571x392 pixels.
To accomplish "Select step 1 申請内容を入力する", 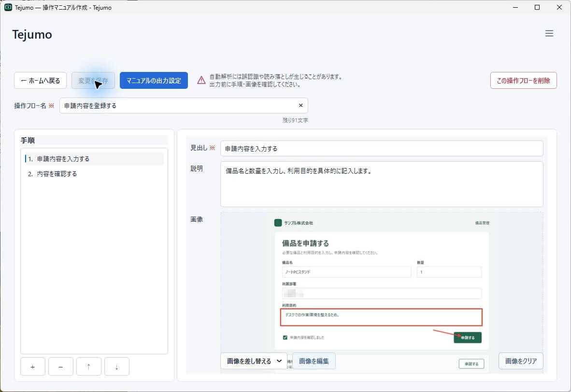I will [x=94, y=159].
